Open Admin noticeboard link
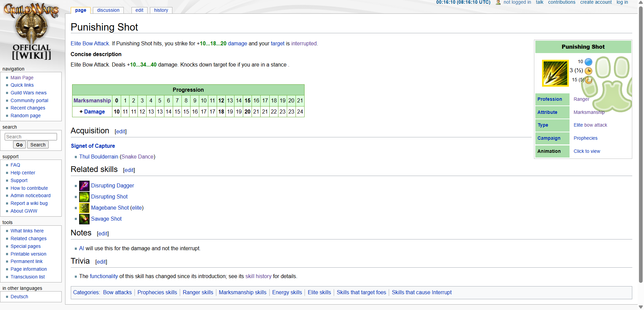The image size is (644, 310). [x=31, y=195]
